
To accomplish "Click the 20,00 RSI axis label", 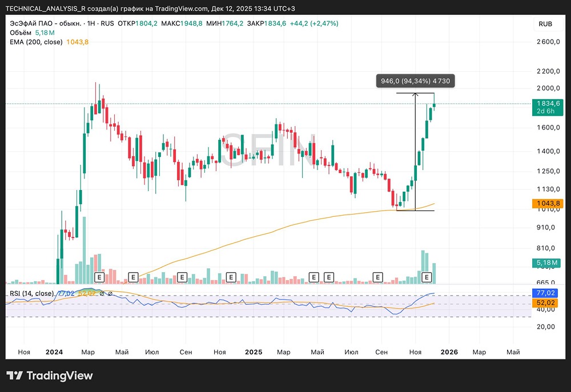I will (545, 326).
